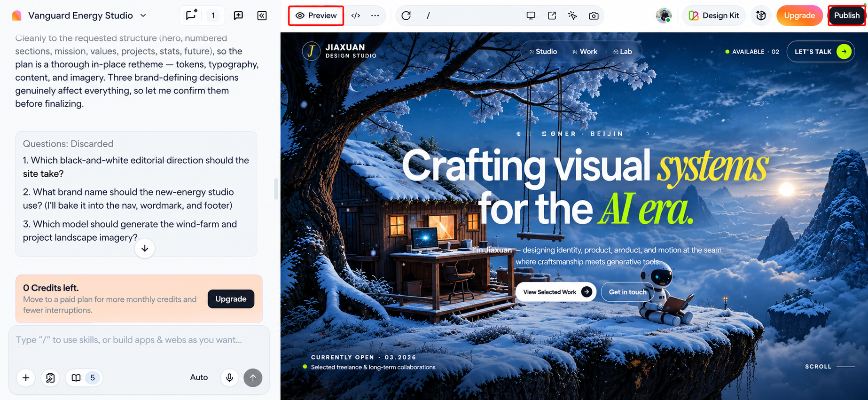Send the message with up-arrow button
Viewport: 868px width, 400px height.
point(253,377)
